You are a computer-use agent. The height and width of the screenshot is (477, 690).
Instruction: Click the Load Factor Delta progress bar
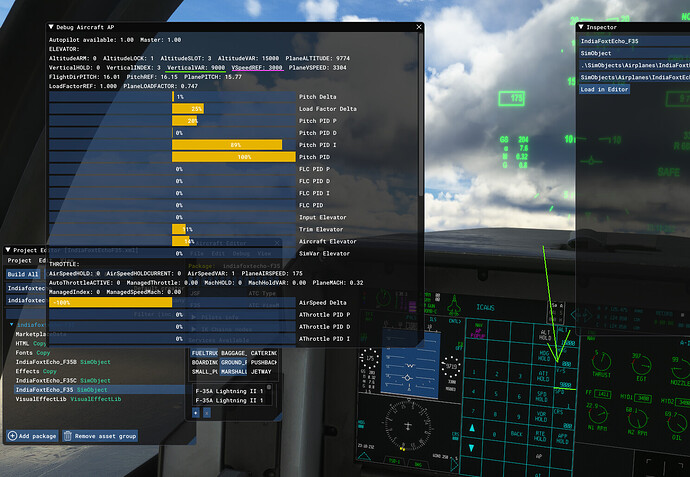tap(172, 109)
